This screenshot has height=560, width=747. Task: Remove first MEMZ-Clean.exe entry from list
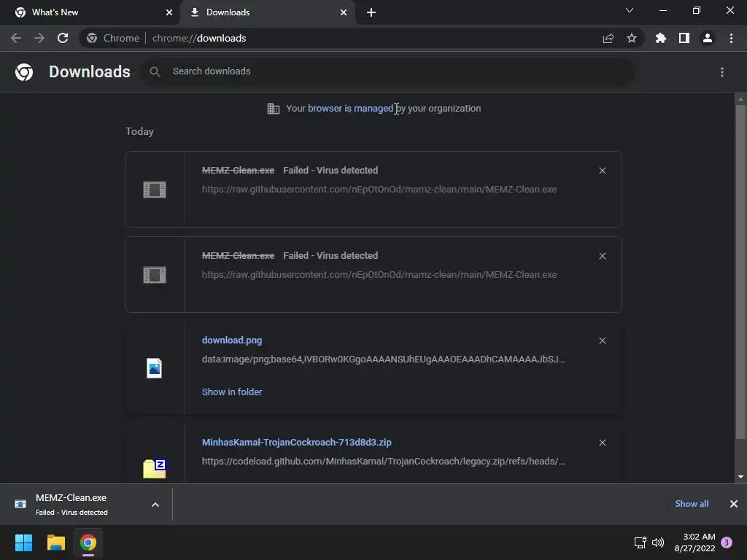click(x=603, y=171)
